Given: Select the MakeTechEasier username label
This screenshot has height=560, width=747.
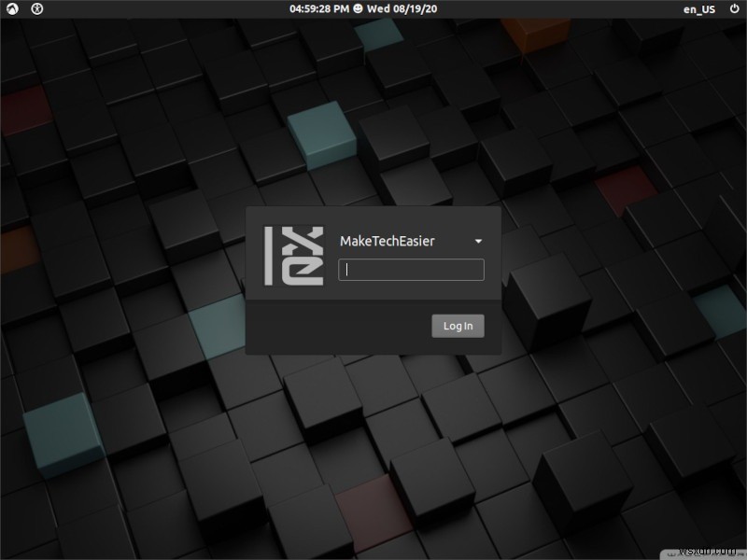Looking at the screenshot, I should coord(388,241).
